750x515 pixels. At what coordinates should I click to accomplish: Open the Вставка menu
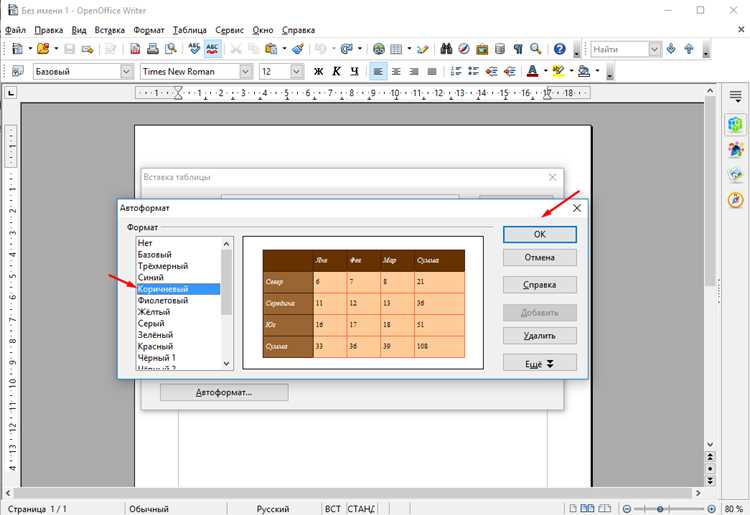click(110, 30)
